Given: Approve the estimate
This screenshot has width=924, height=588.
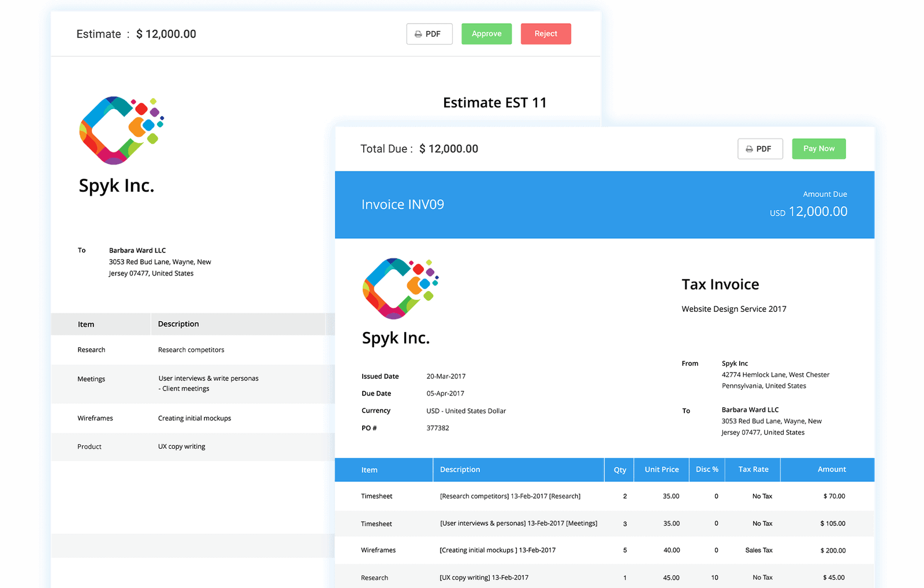Looking at the screenshot, I should [x=486, y=34].
